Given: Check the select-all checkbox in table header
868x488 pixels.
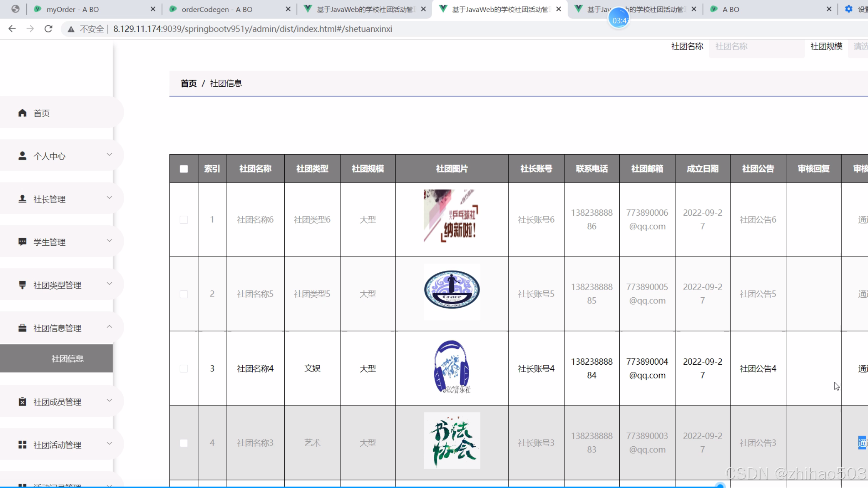Looking at the screenshot, I should [184, 169].
